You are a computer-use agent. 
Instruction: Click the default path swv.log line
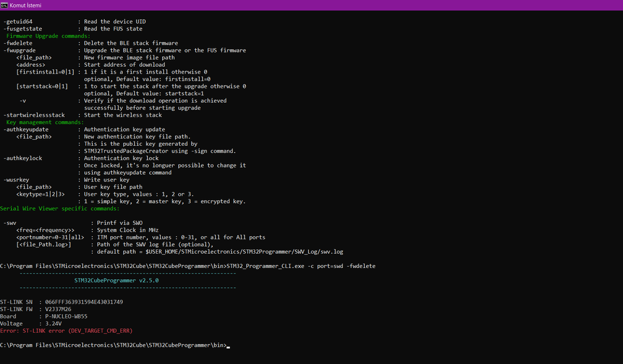217,252
